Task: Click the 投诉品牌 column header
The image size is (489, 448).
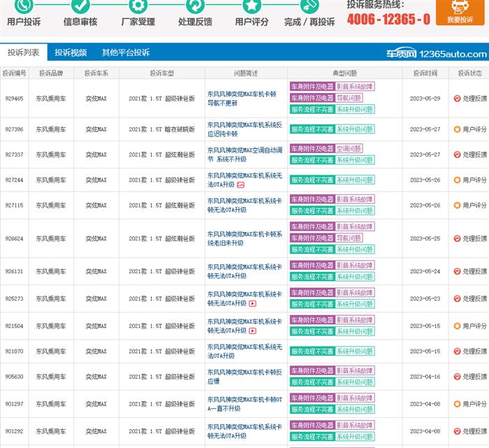Action: coord(51,73)
